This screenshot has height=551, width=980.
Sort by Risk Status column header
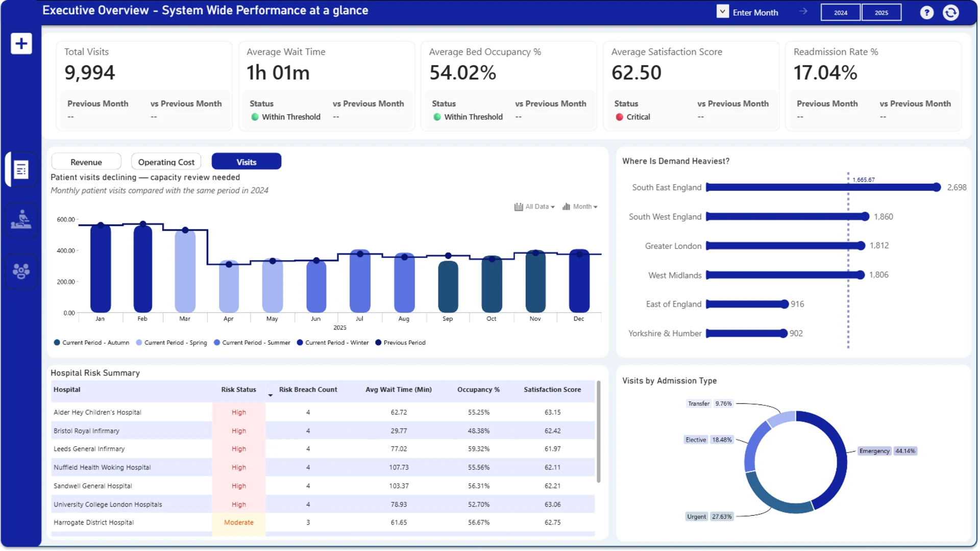point(238,389)
